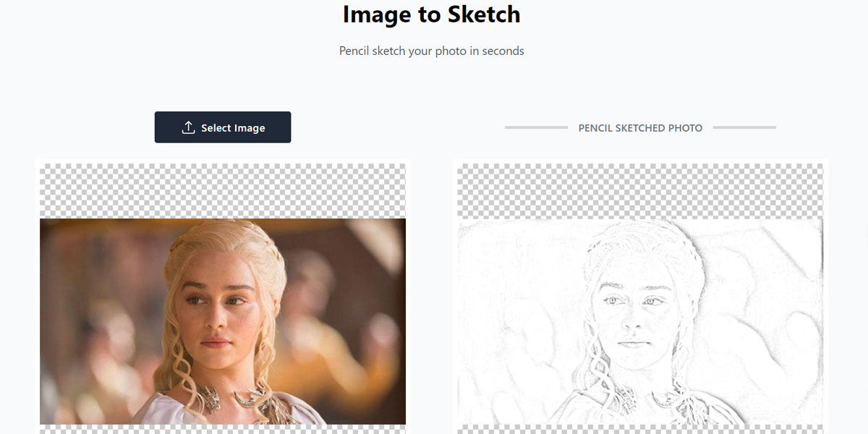Click the "PENCIL SKETCHED PHOTO" label
868x434 pixels.
pos(640,128)
